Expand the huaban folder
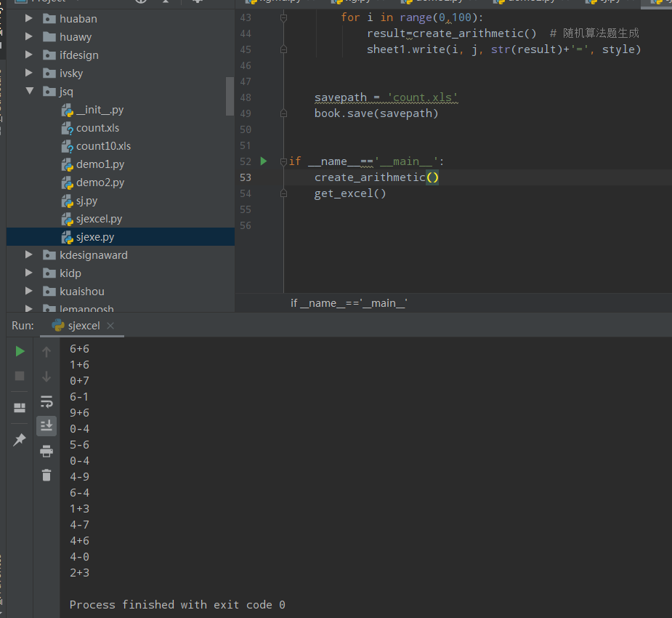The height and width of the screenshot is (618, 672). pos(29,18)
